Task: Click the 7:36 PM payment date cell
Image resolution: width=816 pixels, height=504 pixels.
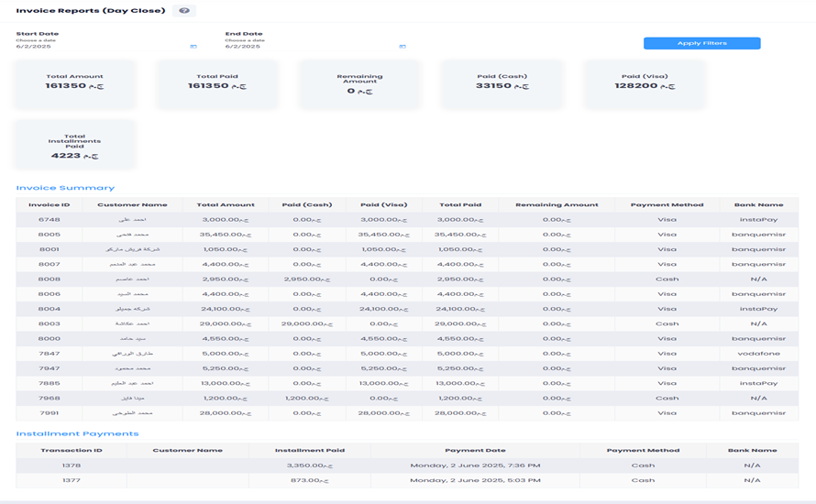Action: (475, 466)
